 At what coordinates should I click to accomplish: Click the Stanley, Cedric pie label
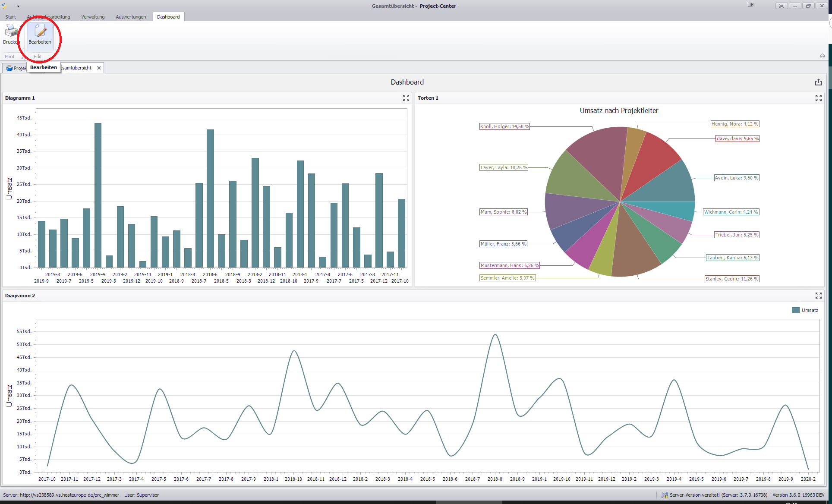point(731,279)
